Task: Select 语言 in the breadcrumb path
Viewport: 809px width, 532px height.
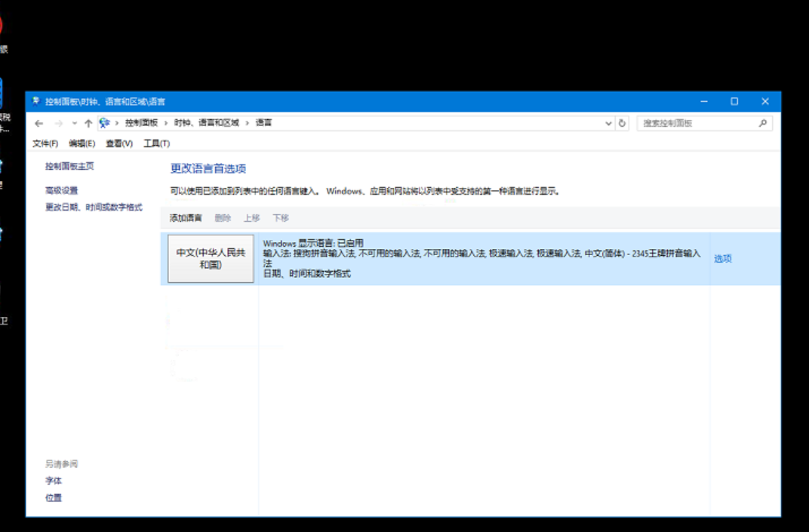Action: click(263, 123)
